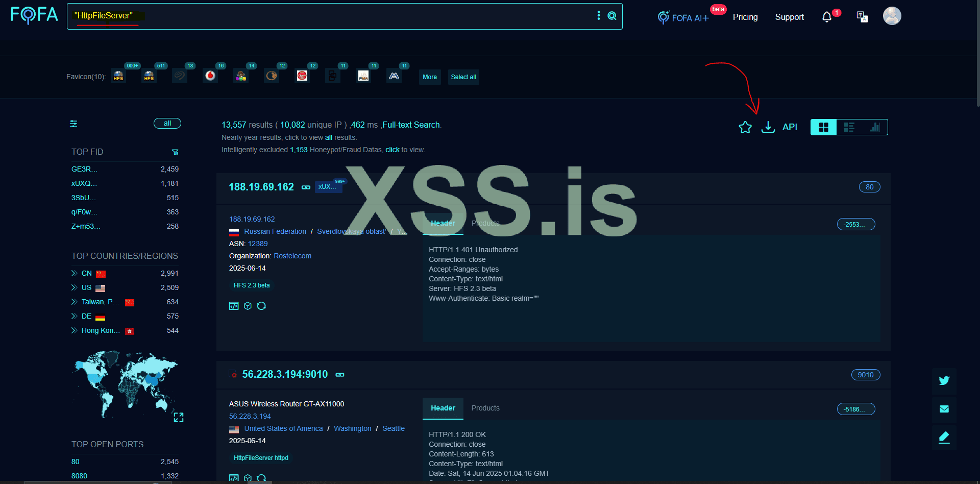
Task: Open the filter settings sliders icon
Action: (73, 124)
